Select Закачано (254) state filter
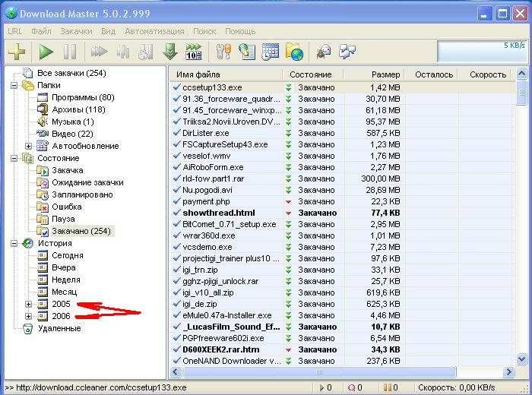 tap(81, 232)
